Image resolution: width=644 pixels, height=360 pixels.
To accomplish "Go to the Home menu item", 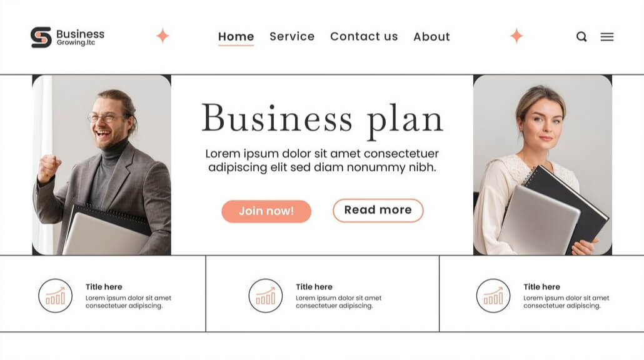I will (x=236, y=37).
